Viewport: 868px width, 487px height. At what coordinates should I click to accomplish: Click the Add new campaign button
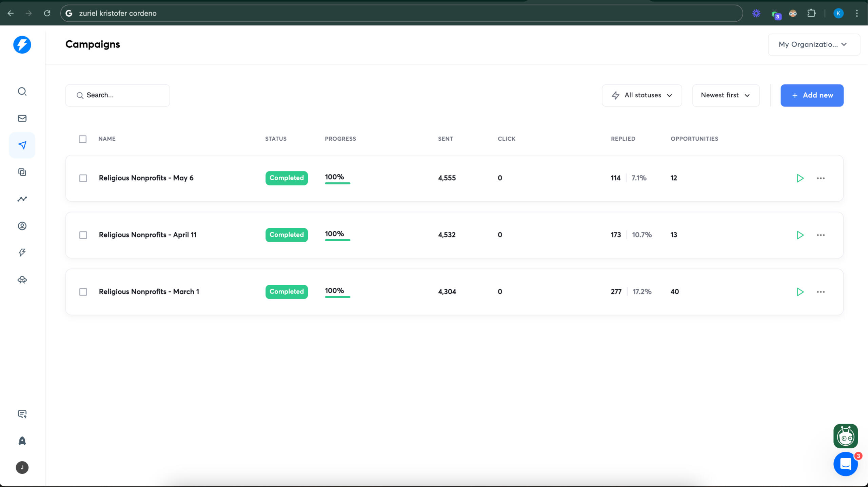812,96
